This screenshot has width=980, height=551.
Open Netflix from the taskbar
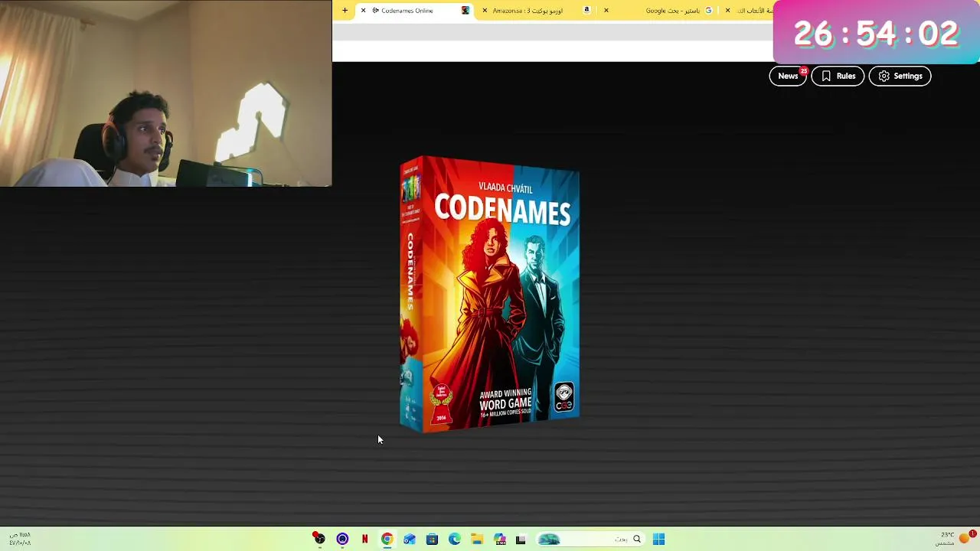(x=364, y=539)
